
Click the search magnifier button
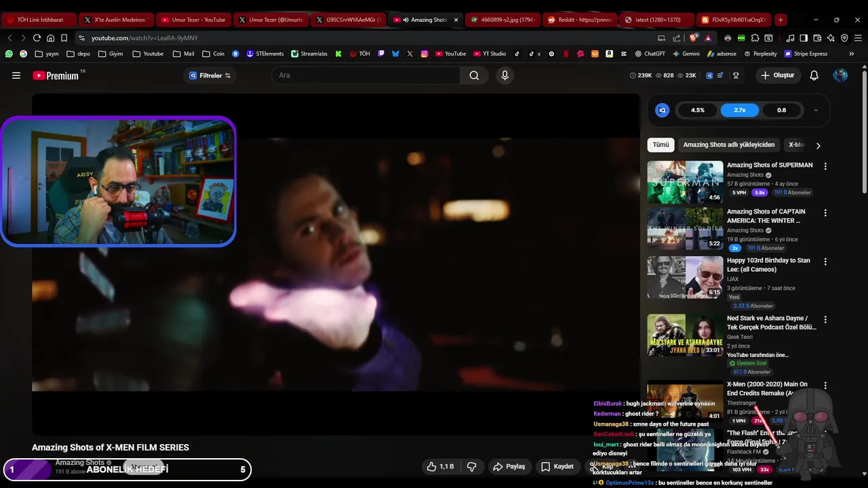[474, 75]
